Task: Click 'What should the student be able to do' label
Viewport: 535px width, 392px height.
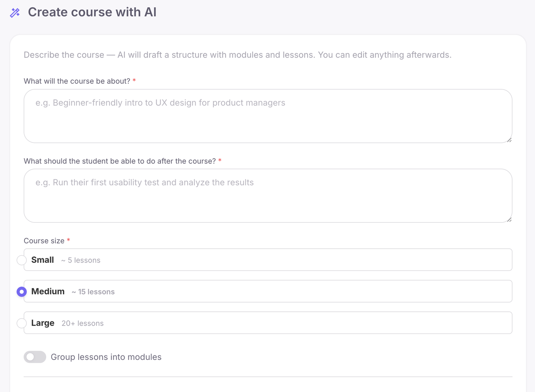Action: click(x=120, y=161)
